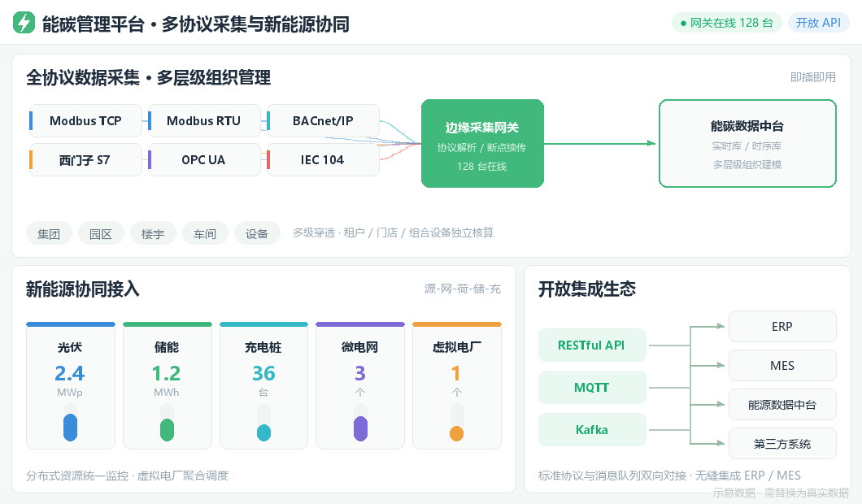
Task: Click the 新能源协同接入 heading
Action: 82,289
